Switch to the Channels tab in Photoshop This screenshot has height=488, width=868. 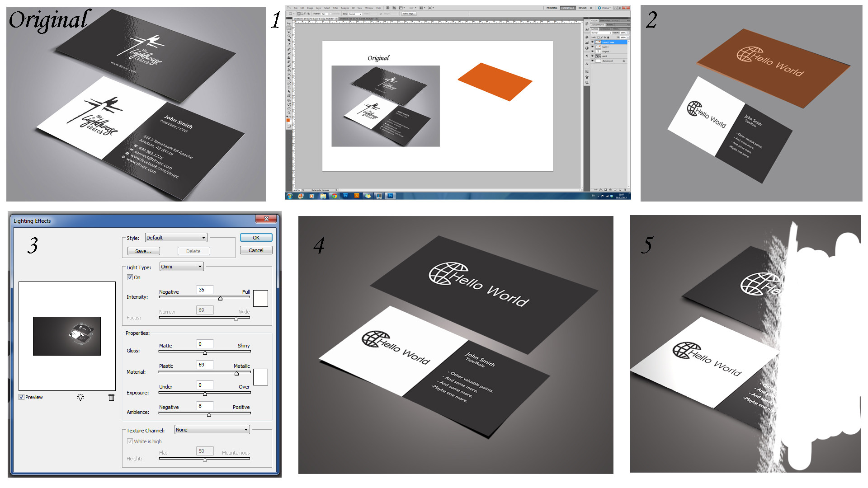coord(605,29)
